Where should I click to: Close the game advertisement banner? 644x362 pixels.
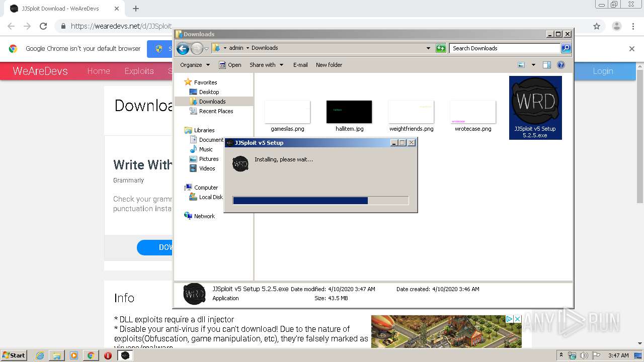[x=517, y=319]
